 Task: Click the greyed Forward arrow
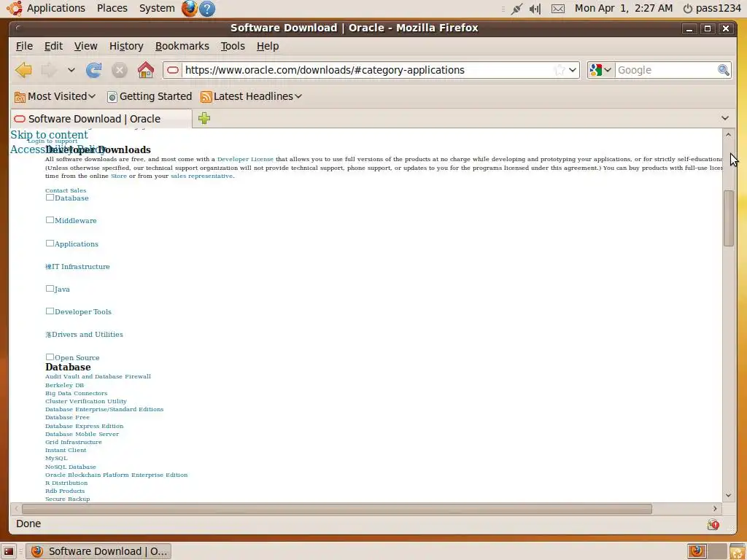click(x=49, y=70)
